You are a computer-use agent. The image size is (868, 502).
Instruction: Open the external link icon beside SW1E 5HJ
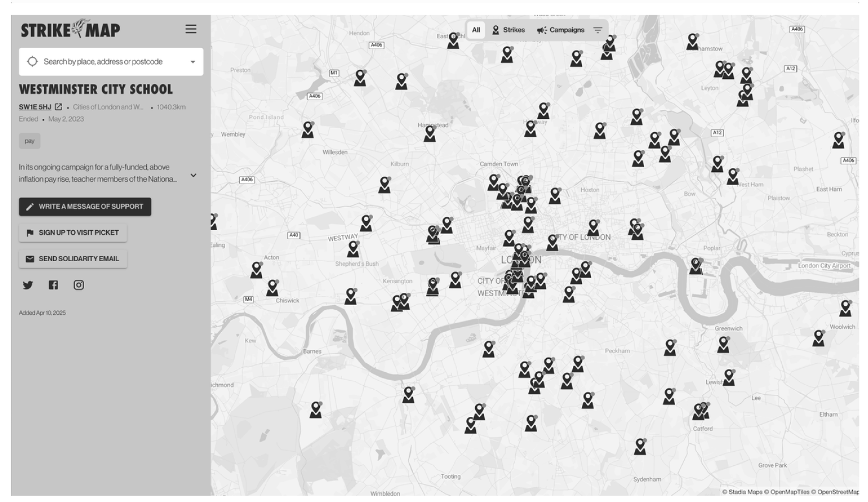click(58, 107)
